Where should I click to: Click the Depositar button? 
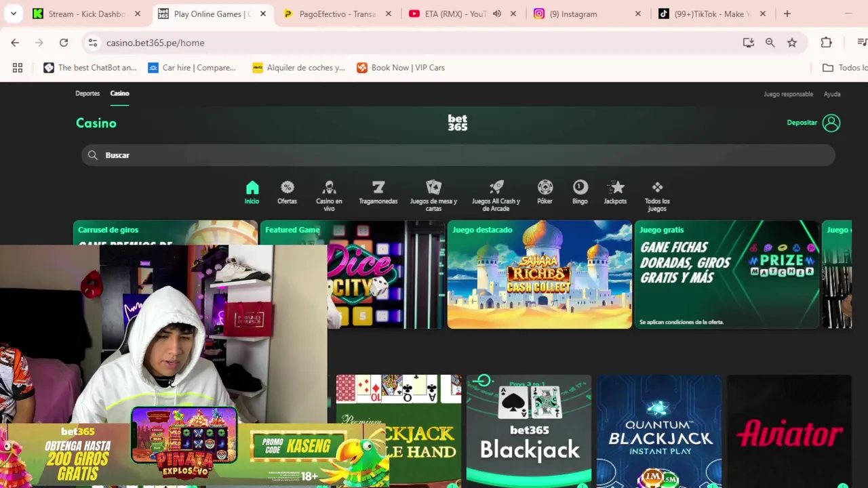coord(802,123)
